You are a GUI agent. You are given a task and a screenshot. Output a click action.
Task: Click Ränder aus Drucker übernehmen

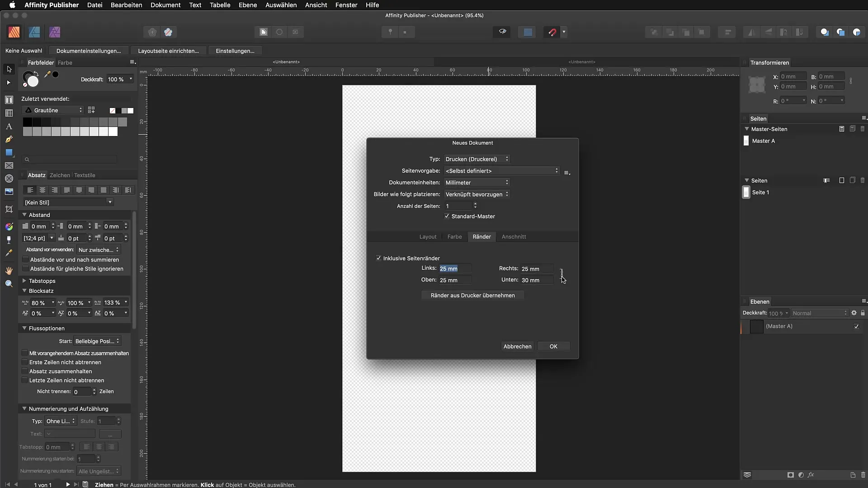tap(472, 296)
